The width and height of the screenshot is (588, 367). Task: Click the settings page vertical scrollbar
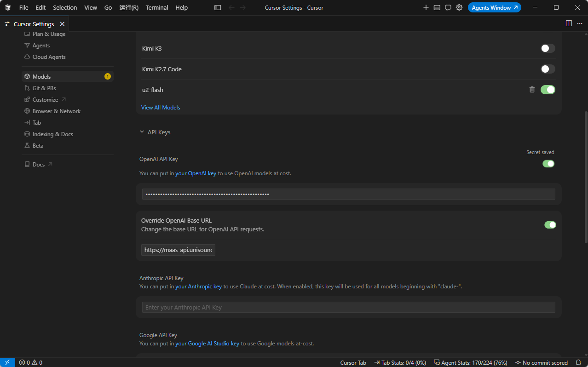coord(585,177)
